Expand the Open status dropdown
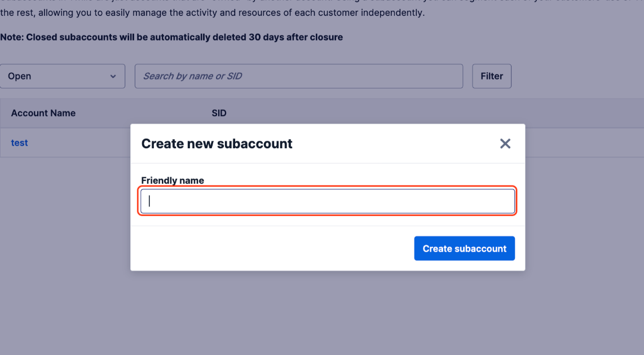Viewport: 644px width, 355px height. [x=62, y=76]
